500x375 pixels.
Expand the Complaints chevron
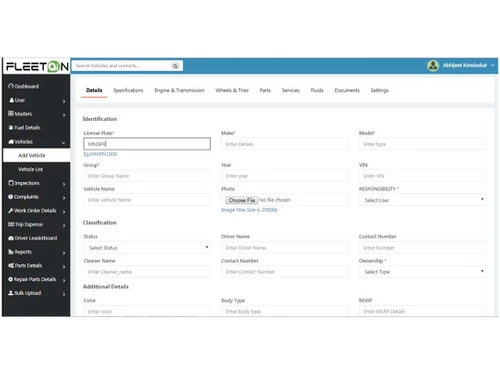tap(64, 198)
